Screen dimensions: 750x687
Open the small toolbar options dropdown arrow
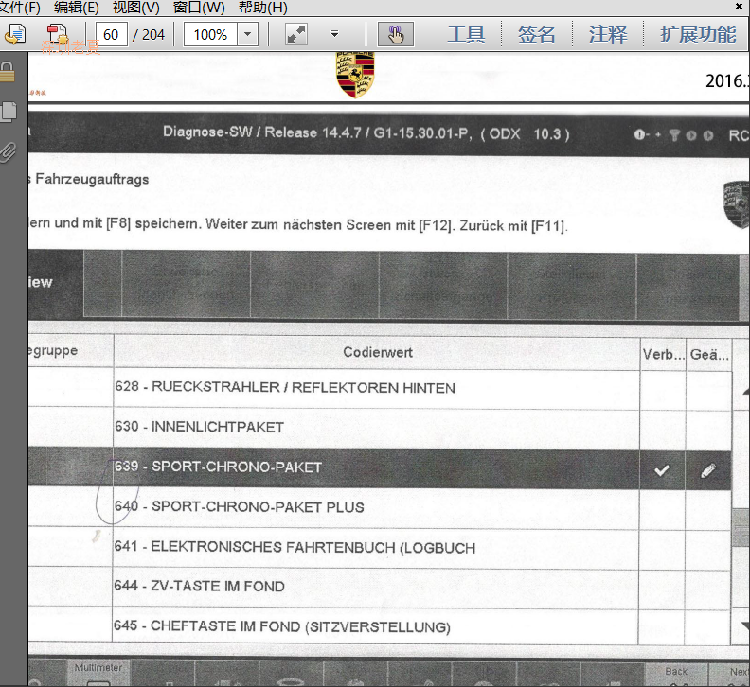click(x=334, y=34)
